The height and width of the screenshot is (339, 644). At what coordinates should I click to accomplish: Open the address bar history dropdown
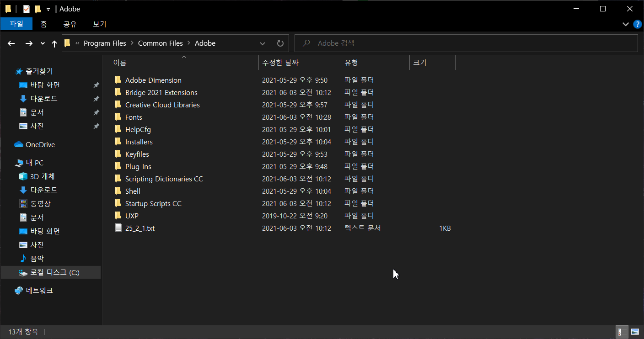263,43
